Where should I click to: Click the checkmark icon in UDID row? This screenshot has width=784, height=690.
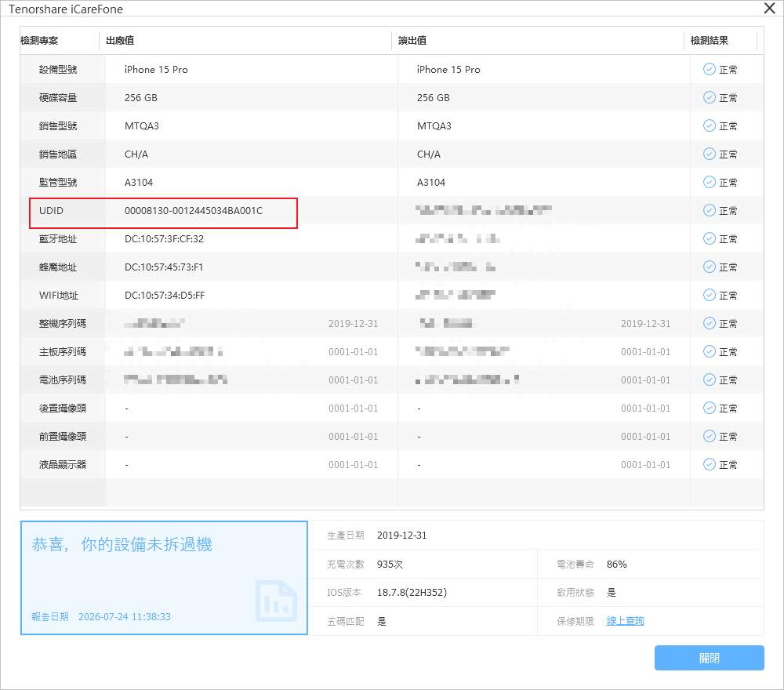709,210
